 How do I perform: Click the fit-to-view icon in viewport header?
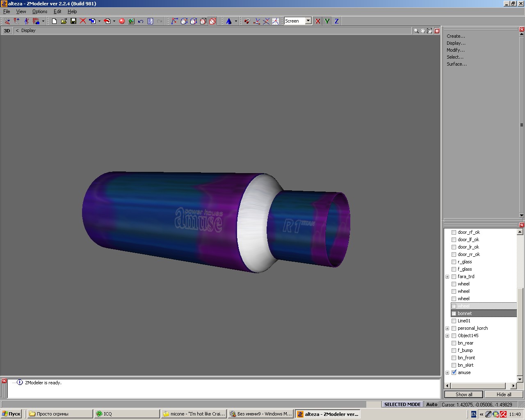[x=429, y=31]
